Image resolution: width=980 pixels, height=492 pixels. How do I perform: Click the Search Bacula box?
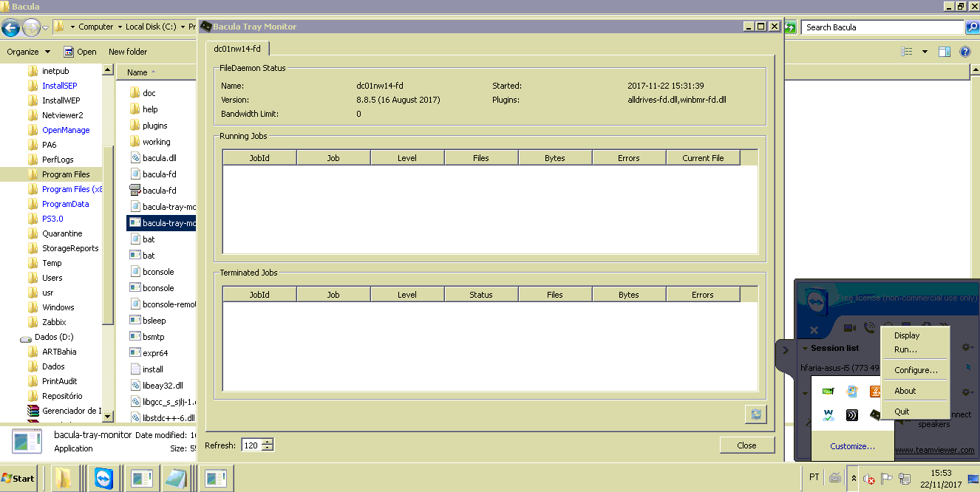pos(882,27)
